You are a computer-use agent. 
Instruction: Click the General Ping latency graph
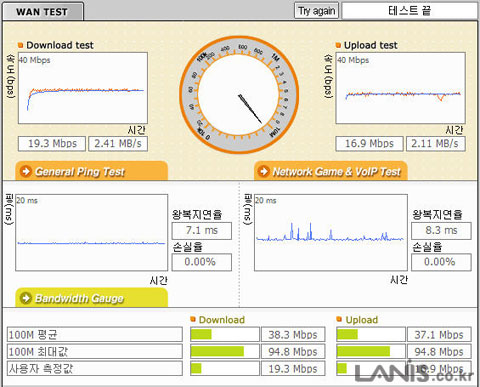click(92, 233)
